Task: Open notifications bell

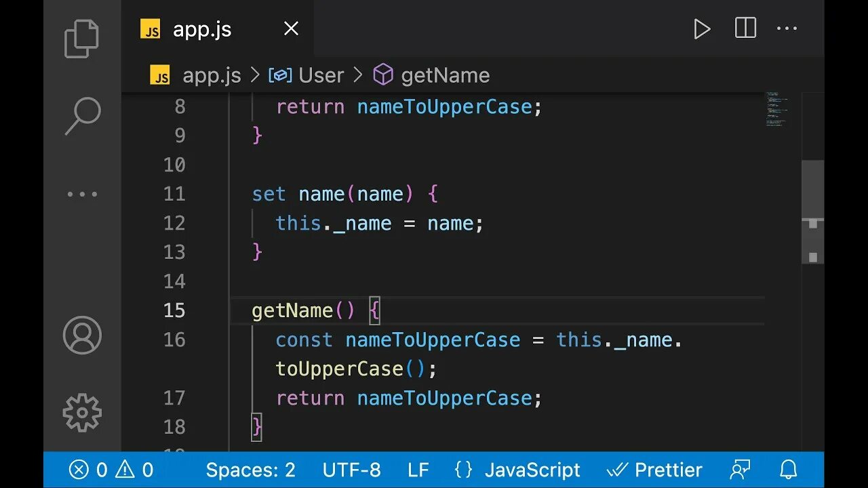Action: tap(788, 470)
